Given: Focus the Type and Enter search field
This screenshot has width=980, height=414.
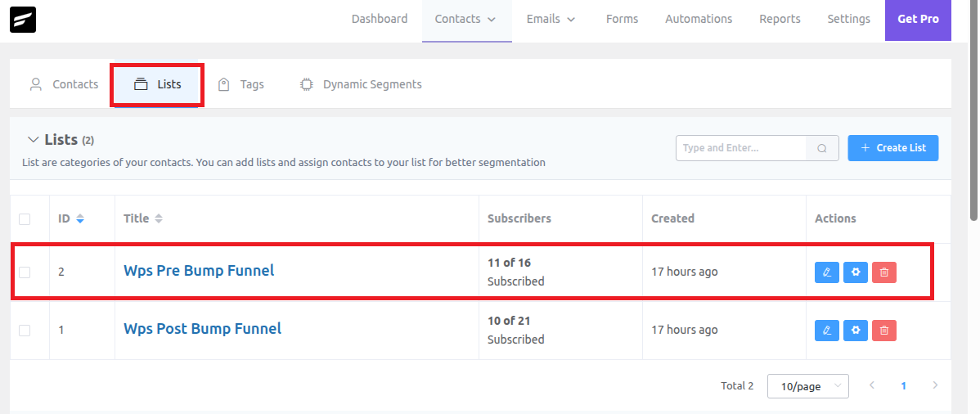Looking at the screenshot, I should coord(741,148).
